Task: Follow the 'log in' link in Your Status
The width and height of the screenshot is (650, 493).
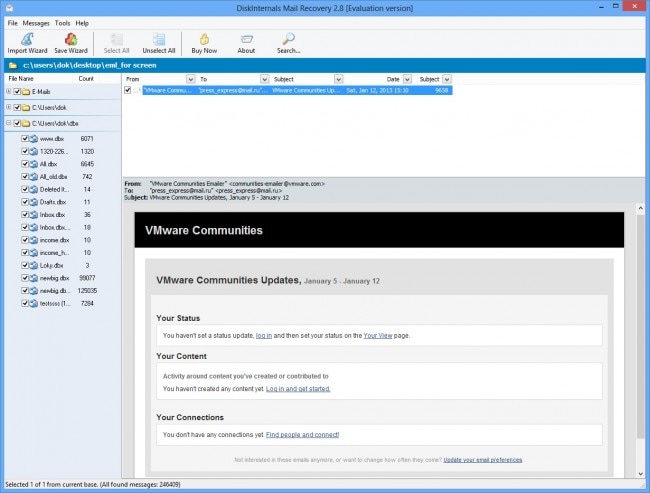Action: pyautogui.click(x=264, y=336)
